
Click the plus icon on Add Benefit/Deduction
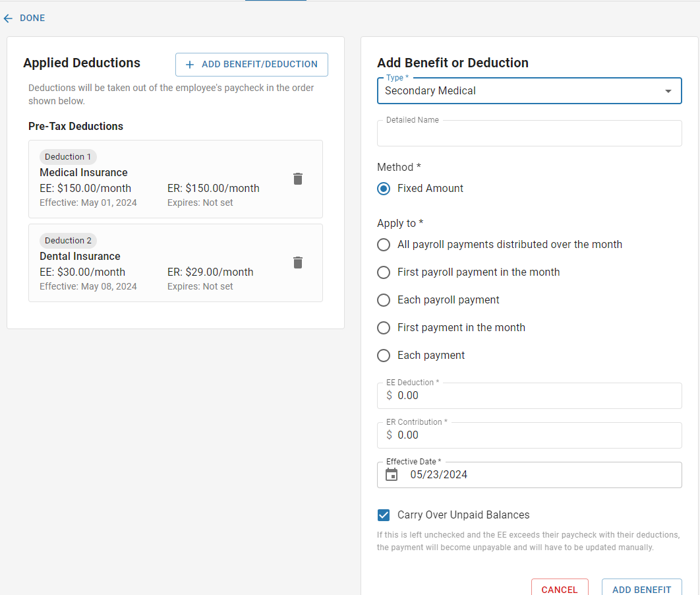[x=190, y=65]
